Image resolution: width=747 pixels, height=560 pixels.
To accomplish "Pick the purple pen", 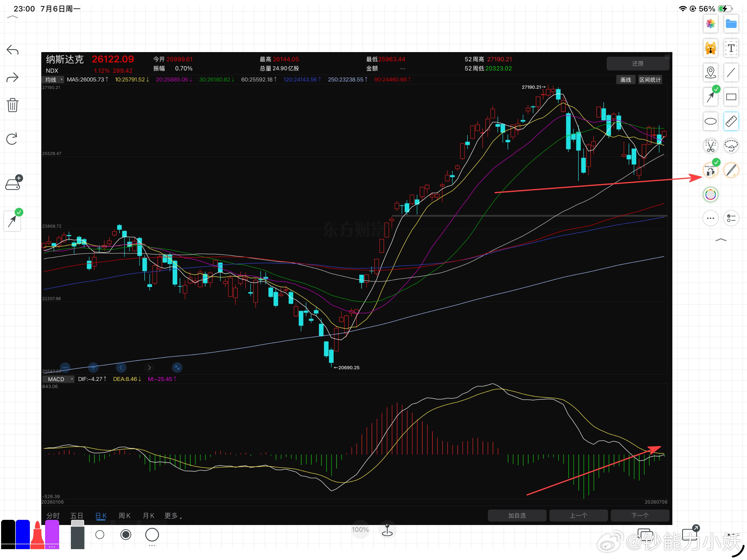I will pos(52,534).
